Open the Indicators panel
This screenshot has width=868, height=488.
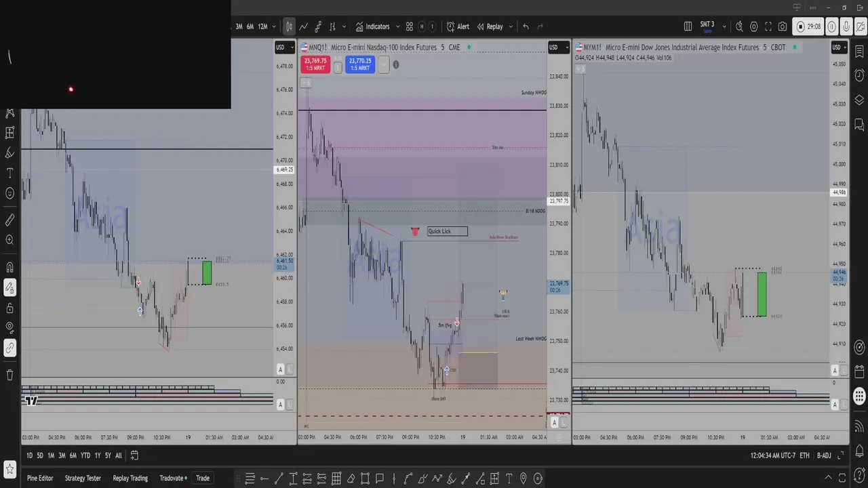(x=372, y=26)
